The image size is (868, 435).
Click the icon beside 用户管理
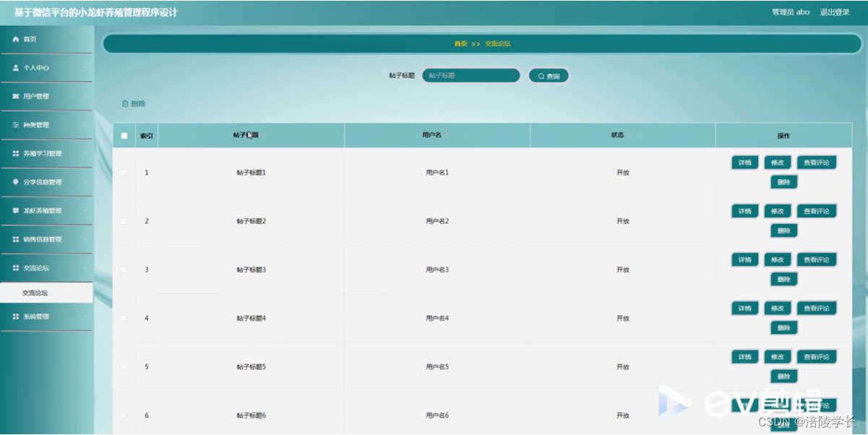click(16, 96)
